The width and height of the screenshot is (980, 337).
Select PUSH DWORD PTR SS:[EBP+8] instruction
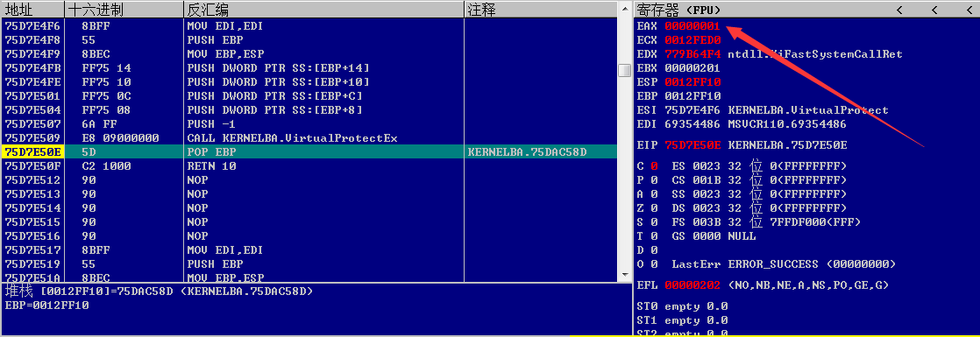[x=275, y=109]
